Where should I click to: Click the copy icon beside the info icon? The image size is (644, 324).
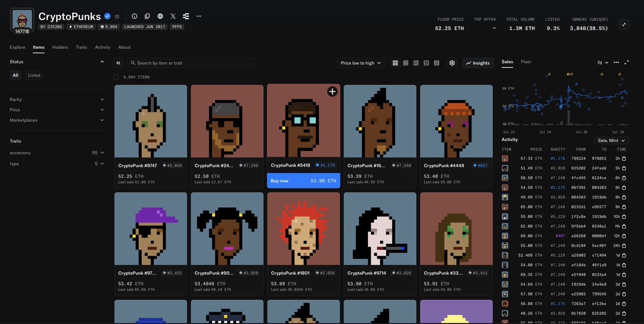(x=147, y=17)
